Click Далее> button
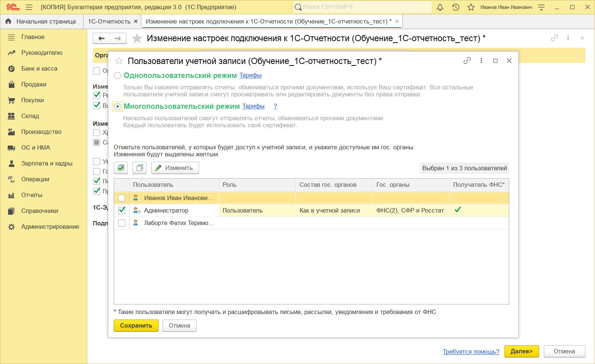Screen dimensions: 595x364 (x=521, y=351)
